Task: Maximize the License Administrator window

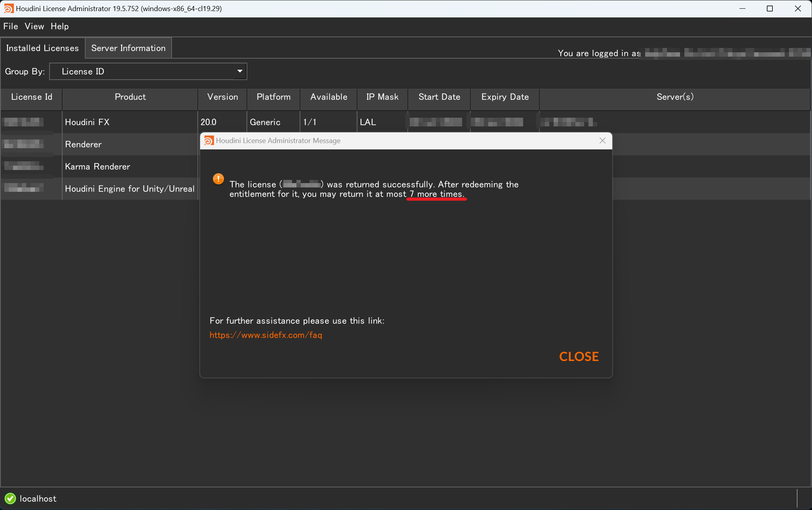Action: pyautogui.click(x=770, y=8)
